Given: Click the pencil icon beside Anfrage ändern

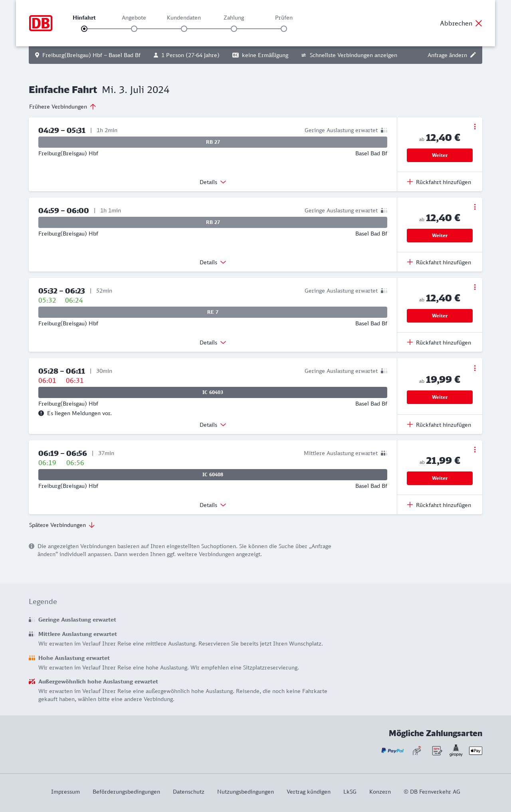Looking at the screenshot, I should tap(473, 55).
